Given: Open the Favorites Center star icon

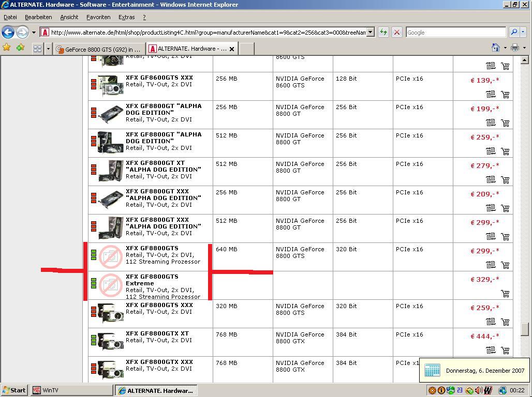Looking at the screenshot, I should pos(6,48).
